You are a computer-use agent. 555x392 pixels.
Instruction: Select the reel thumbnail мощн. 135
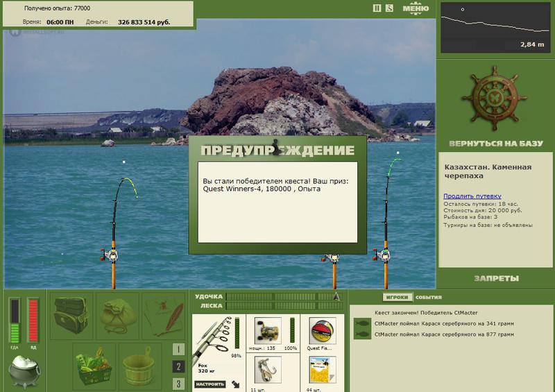[268, 331]
